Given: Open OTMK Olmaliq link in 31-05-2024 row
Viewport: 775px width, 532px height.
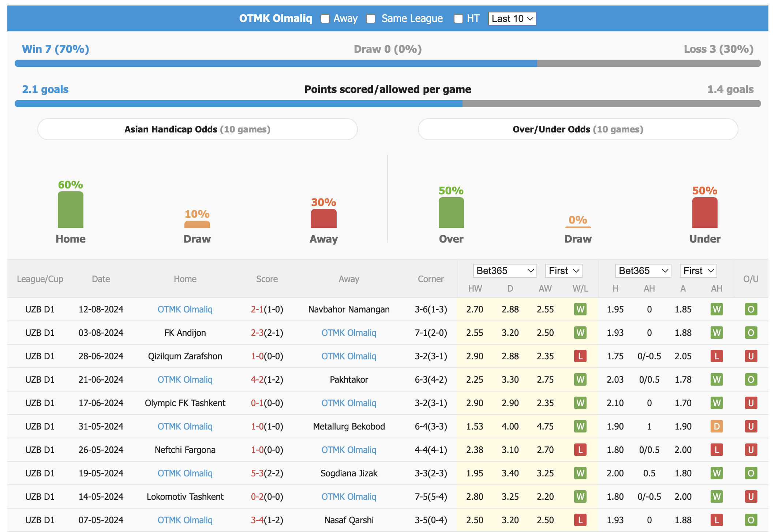Looking at the screenshot, I should pos(185,426).
